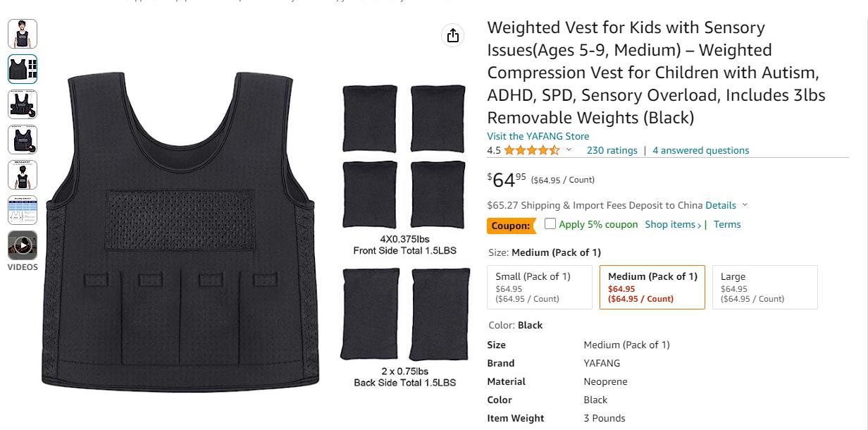Visit the YAFANG Store link
The height and width of the screenshot is (430, 868).
click(x=538, y=136)
